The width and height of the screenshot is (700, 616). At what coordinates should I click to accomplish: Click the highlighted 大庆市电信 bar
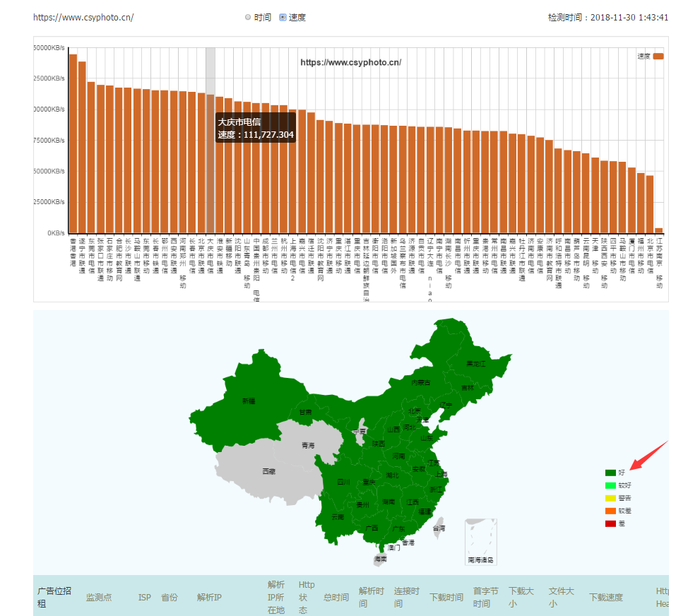pos(210,164)
